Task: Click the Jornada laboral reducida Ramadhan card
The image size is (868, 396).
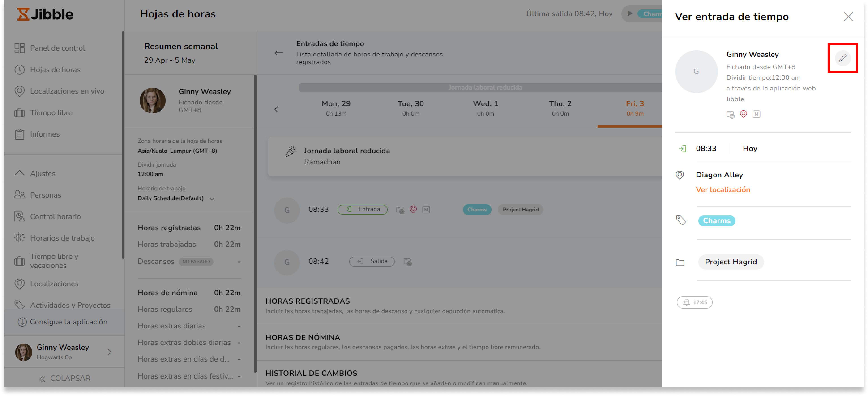Action: pyautogui.click(x=465, y=156)
